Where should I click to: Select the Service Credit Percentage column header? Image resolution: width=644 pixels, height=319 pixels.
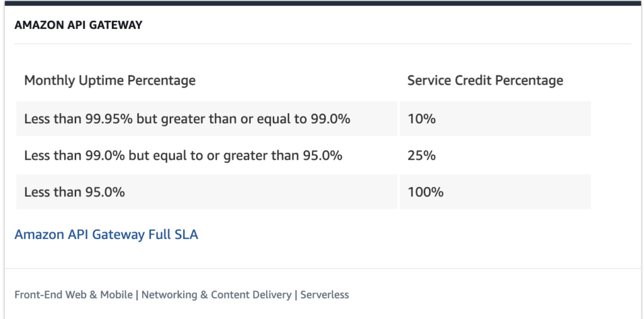point(485,81)
